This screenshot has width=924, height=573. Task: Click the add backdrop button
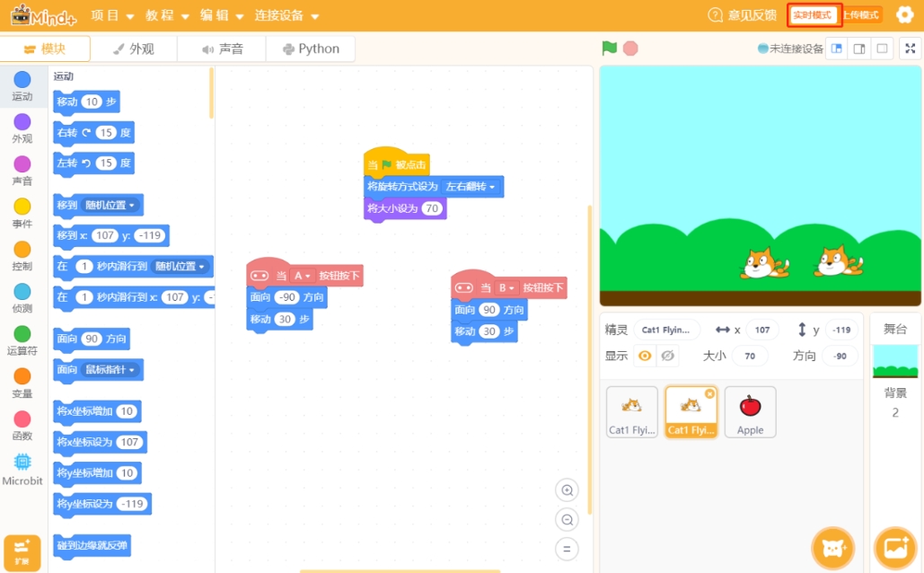pos(895,548)
